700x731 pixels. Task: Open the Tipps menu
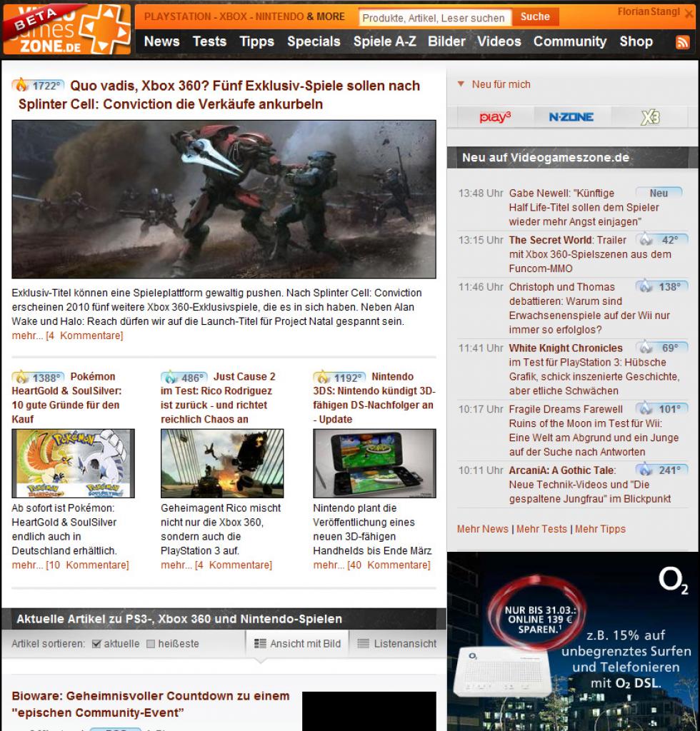pyautogui.click(x=257, y=41)
